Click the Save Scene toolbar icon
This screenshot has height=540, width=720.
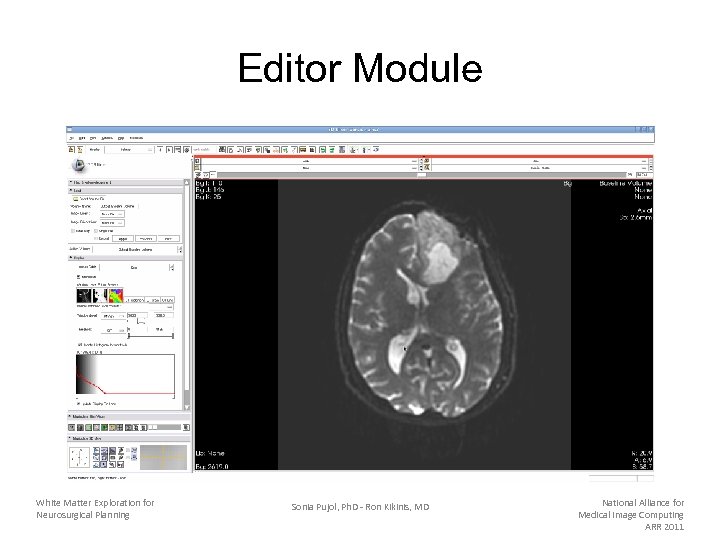(x=80, y=150)
